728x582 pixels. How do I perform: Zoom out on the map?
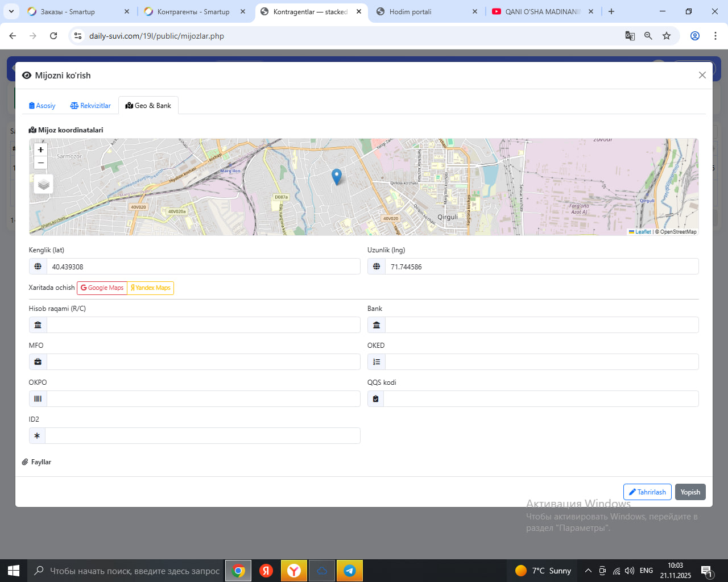(40, 163)
